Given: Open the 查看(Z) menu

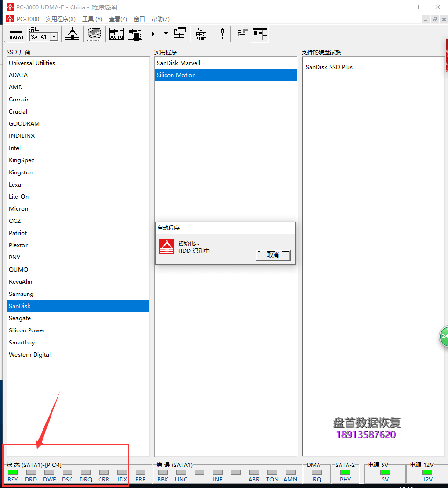Looking at the screenshot, I should click(x=118, y=19).
